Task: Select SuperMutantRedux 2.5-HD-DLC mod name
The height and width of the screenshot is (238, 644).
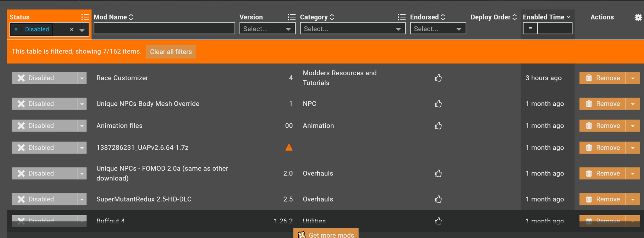Action: pyautogui.click(x=144, y=199)
